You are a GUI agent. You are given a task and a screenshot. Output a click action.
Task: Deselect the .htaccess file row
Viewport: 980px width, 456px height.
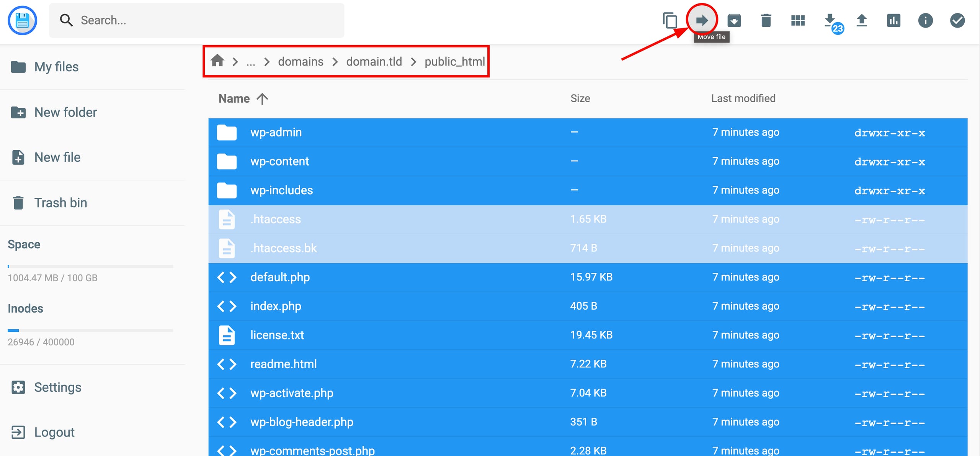[x=275, y=219]
